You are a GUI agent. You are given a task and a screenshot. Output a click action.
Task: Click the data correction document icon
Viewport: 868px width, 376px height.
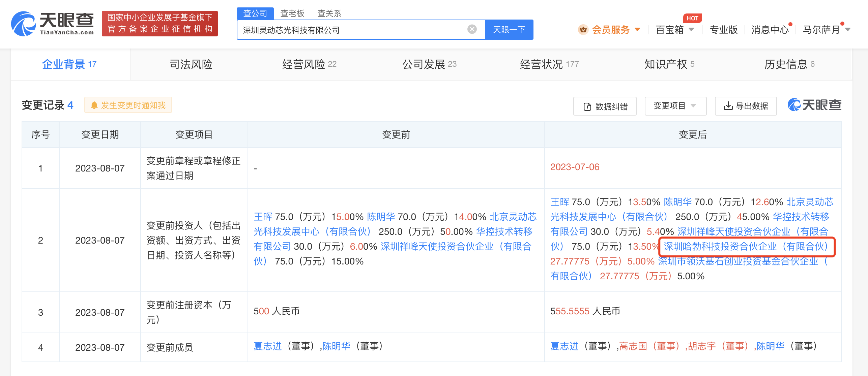click(587, 106)
